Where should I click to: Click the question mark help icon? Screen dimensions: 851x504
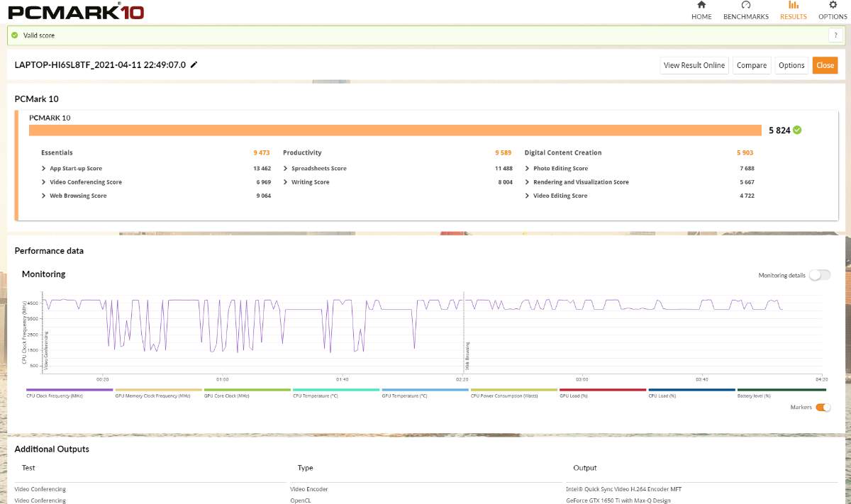tap(835, 35)
